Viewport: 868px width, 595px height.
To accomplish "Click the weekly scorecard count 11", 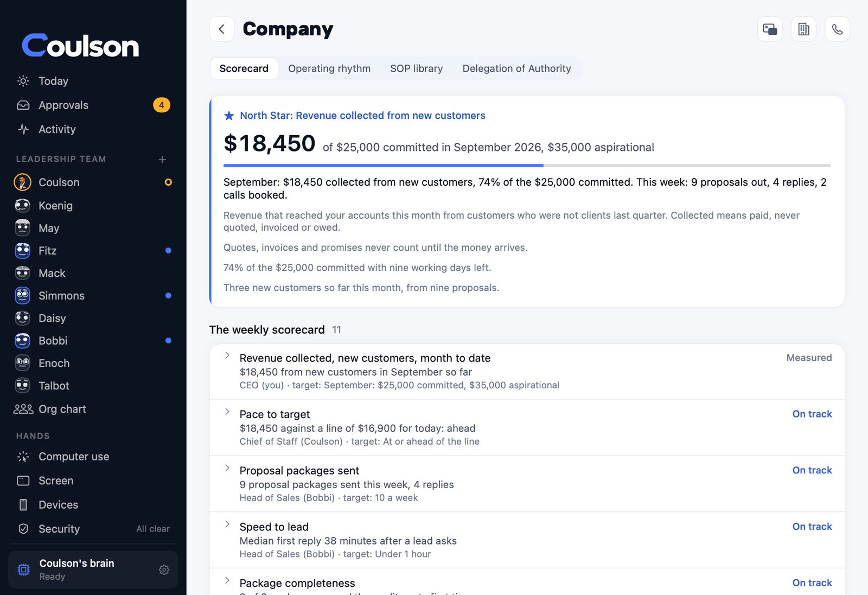I will (336, 330).
